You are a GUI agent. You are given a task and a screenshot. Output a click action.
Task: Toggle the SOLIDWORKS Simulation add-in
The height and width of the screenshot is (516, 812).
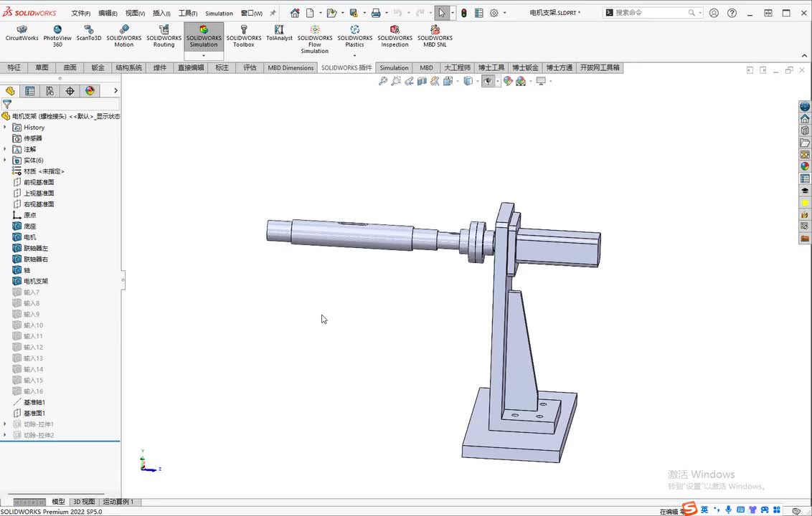(204, 37)
